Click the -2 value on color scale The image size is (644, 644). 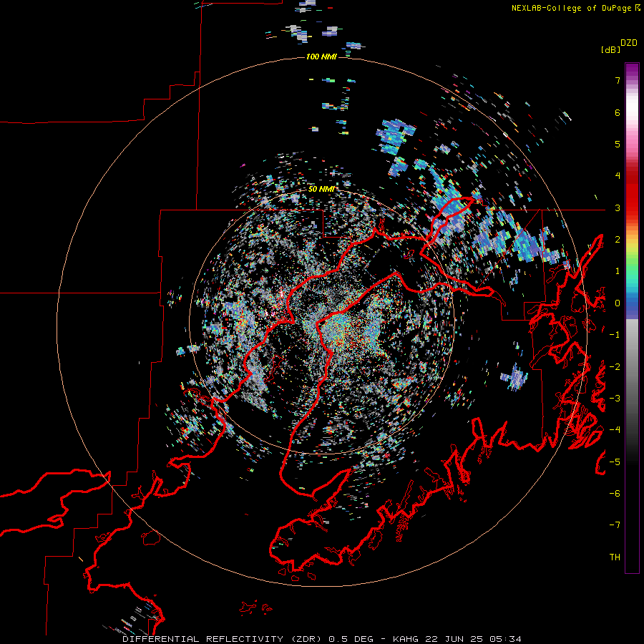(x=615, y=367)
